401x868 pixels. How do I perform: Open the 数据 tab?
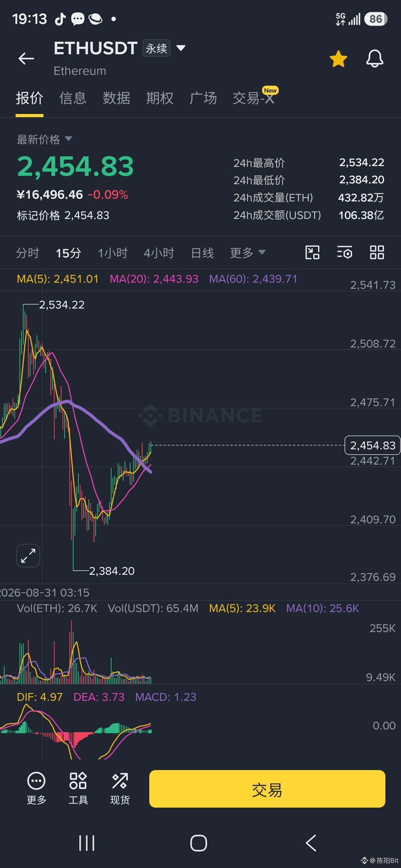116,98
